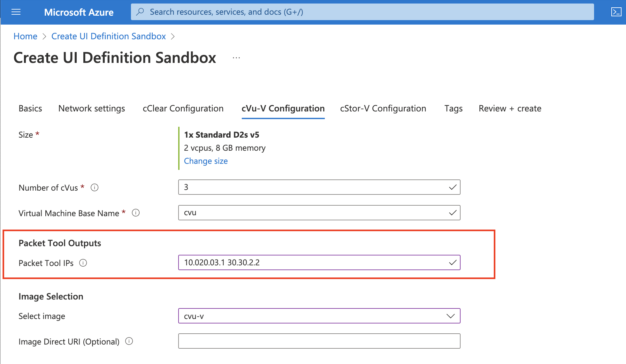Open the Network settings tab
The width and height of the screenshot is (626, 364).
point(92,109)
